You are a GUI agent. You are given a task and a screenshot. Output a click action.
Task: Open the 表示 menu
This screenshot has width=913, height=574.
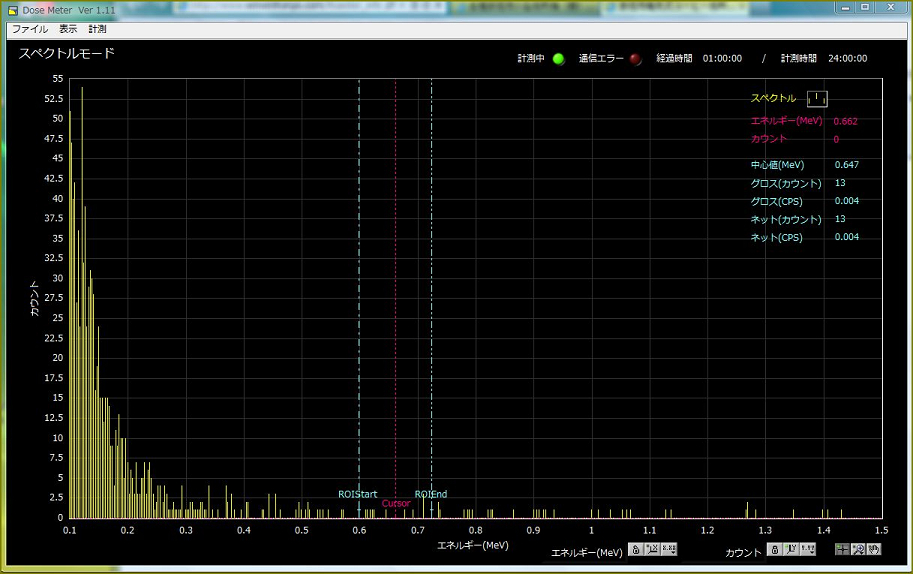pos(68,29)
